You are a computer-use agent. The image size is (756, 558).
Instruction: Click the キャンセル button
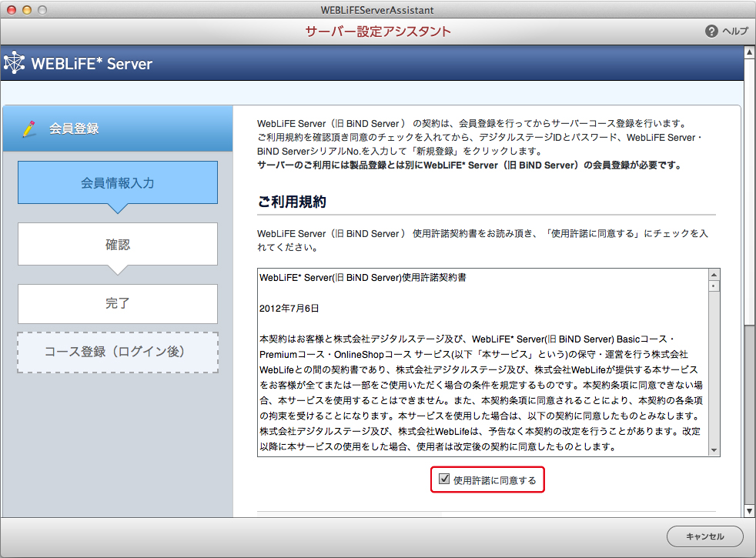[x=704, y=536]
